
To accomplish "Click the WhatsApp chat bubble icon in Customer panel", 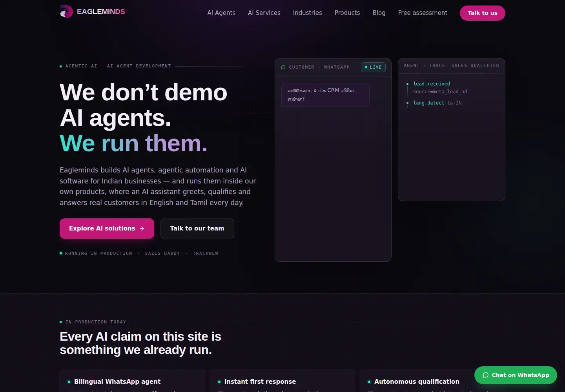I will [283, 67].
